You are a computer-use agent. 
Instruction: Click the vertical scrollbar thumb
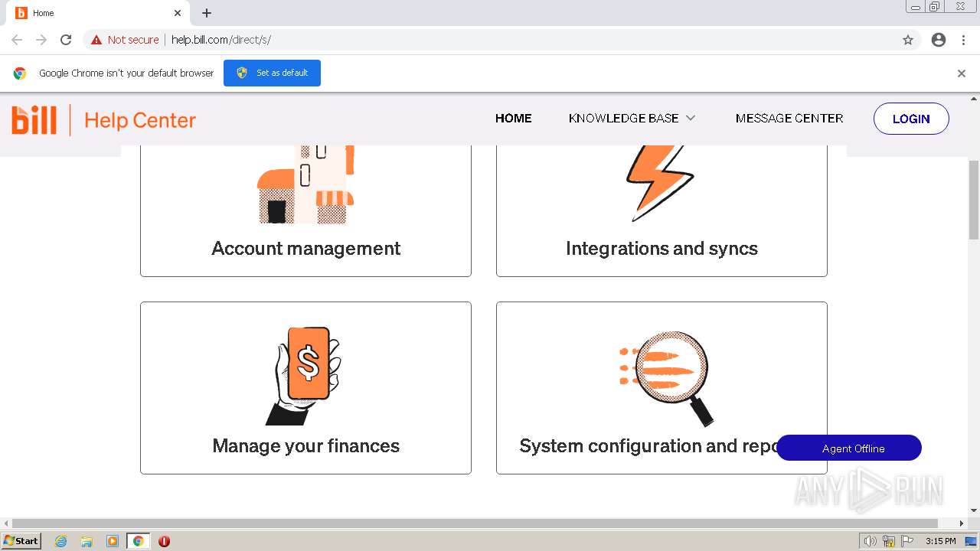(974, 201)
